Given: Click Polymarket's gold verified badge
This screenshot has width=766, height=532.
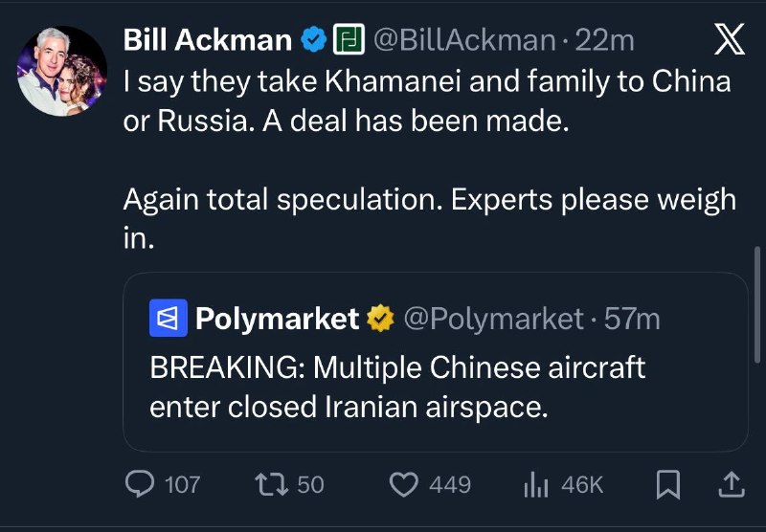Looking at the screenshot, I should 383,319.
